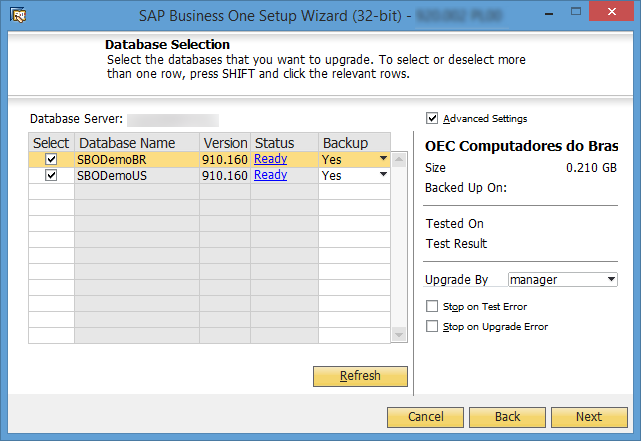Proceed with the Next button
The width and height of the screenshot is (641, 441).
[x=589, y=417]
